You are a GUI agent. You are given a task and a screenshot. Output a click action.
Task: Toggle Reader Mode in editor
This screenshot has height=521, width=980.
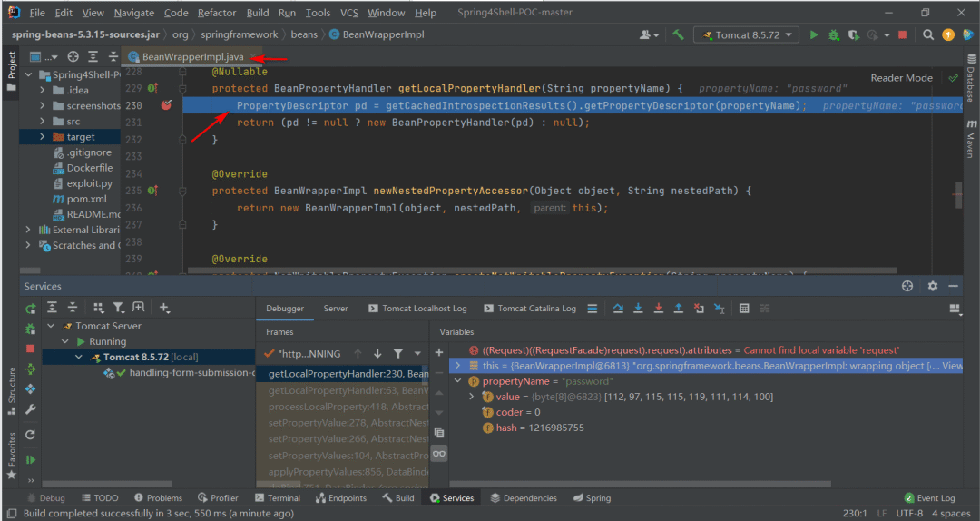901,78
